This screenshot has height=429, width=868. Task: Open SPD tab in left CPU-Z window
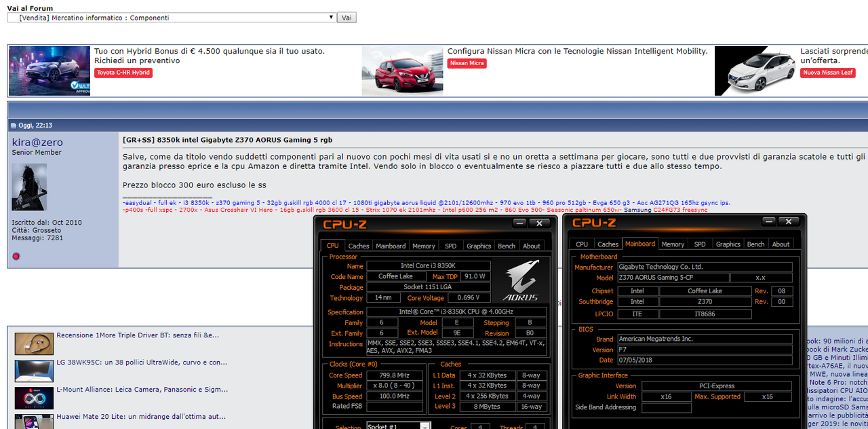click(451, 246)
